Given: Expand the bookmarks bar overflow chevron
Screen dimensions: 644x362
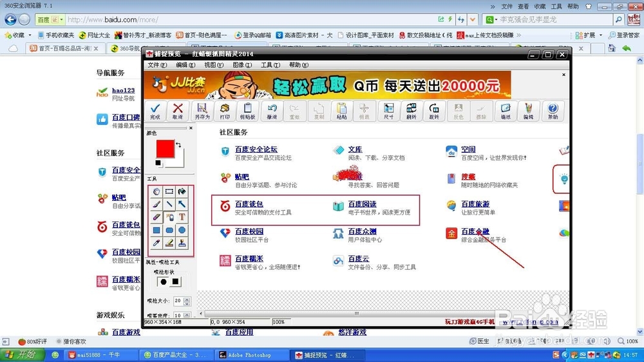Looking at the screenshot, I should 518,35.
